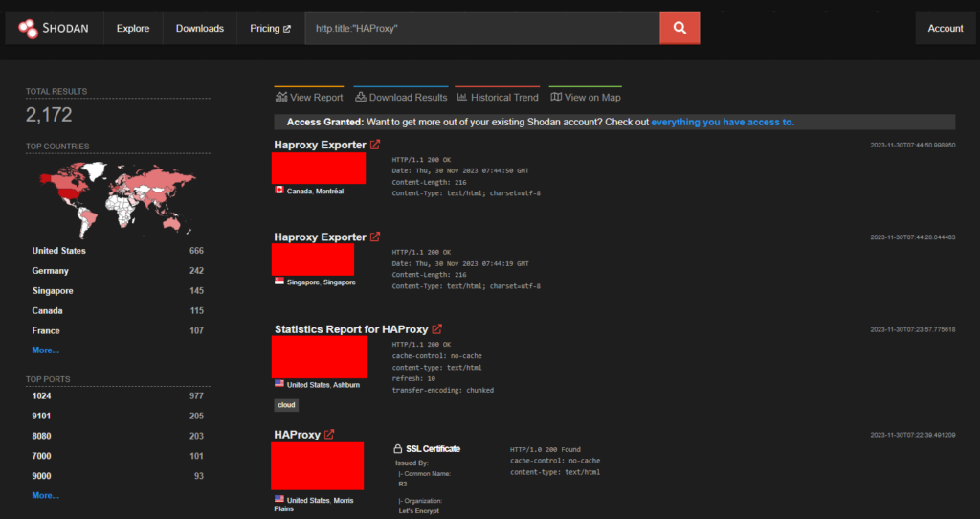Click 'HTTP/1.0 200 Found' response line
This screenshot has height=519, width=980.
point(545,449)
